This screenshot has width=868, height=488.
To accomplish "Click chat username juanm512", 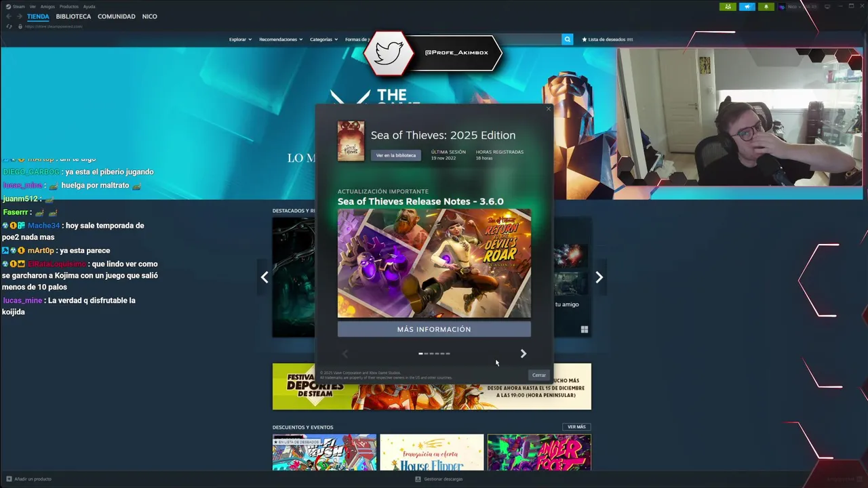I will click(20, 199).
